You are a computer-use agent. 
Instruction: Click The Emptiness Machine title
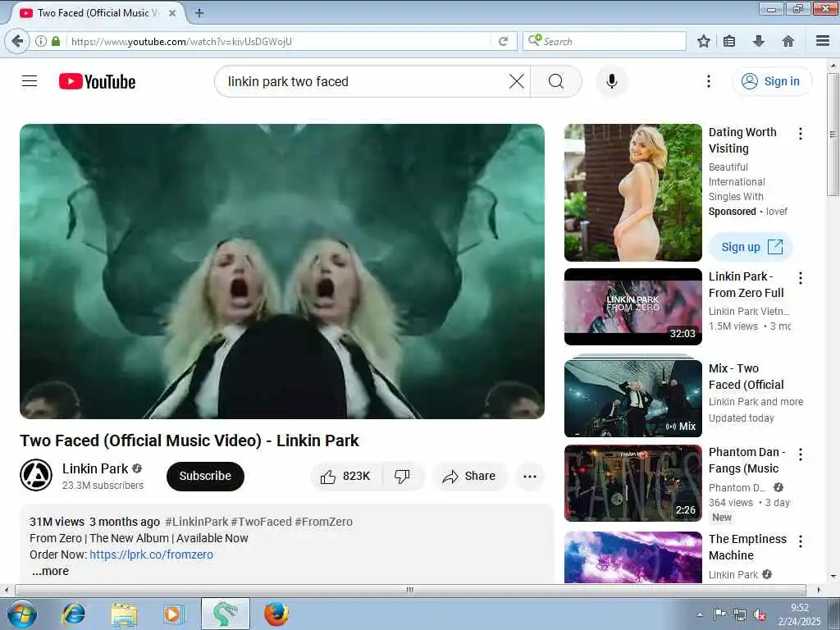(x=747, y=547)
